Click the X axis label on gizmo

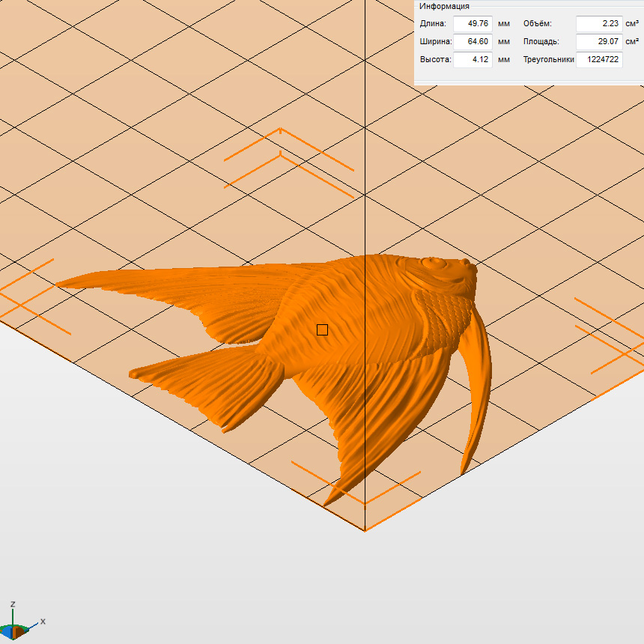coord(43,622)
